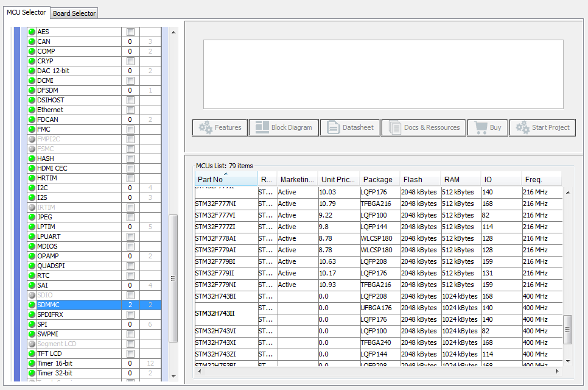Open Docs & Ressources
The image size is (588, 390).
click(424, 127)
